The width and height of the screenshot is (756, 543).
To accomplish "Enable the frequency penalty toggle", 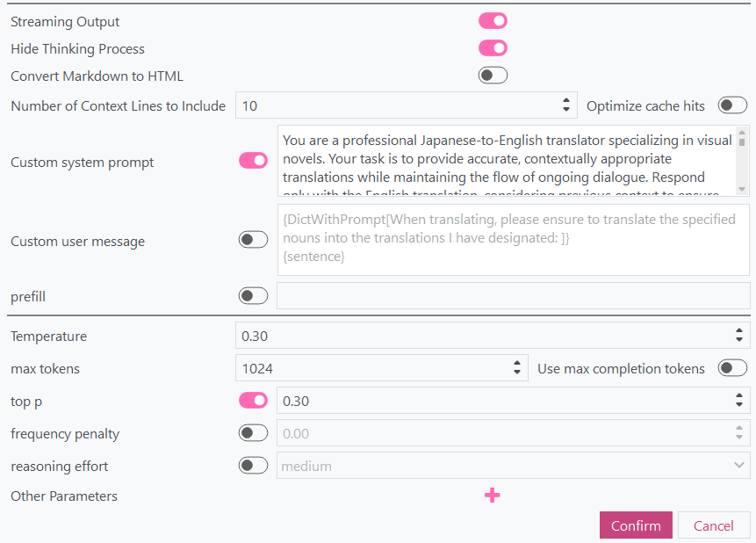I will coord(253,433).
